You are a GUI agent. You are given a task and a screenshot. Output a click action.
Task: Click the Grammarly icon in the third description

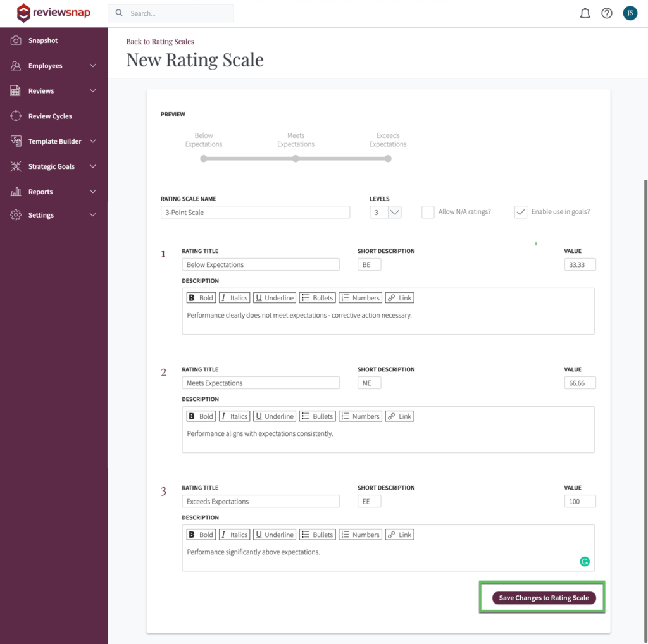coord(584,561)
